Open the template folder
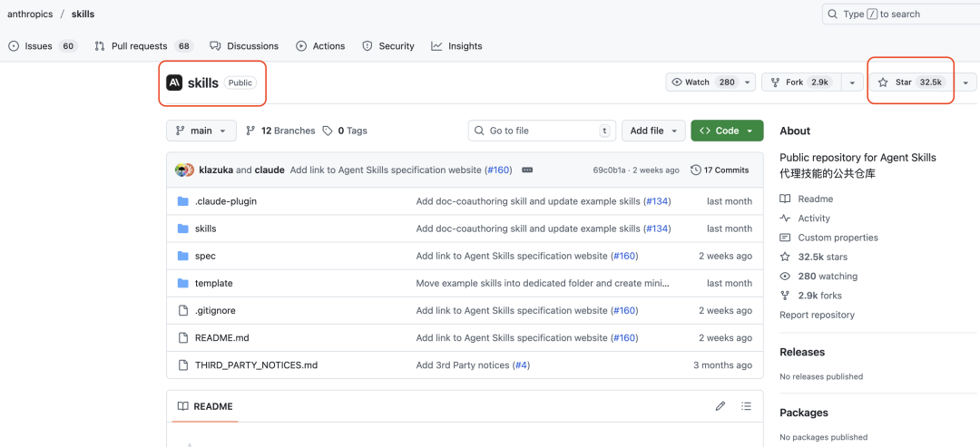Screen dimensions: 980x447 [x=214, y=283]
